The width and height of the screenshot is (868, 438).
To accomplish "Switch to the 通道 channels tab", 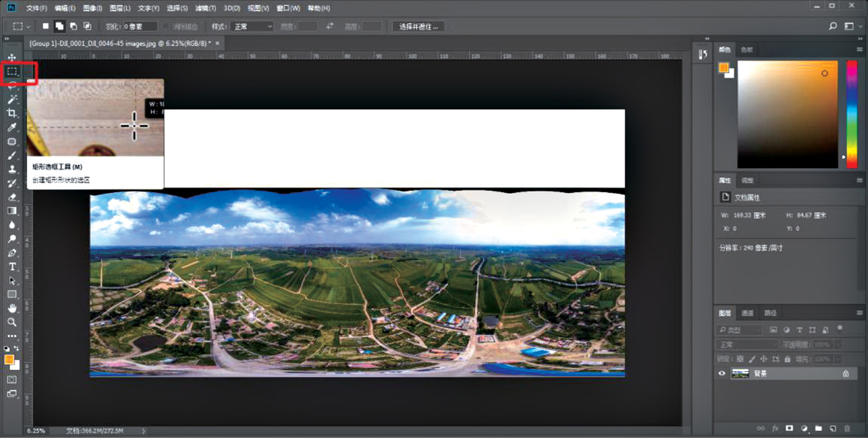I will pyautogui.click(x=747, y=313).
